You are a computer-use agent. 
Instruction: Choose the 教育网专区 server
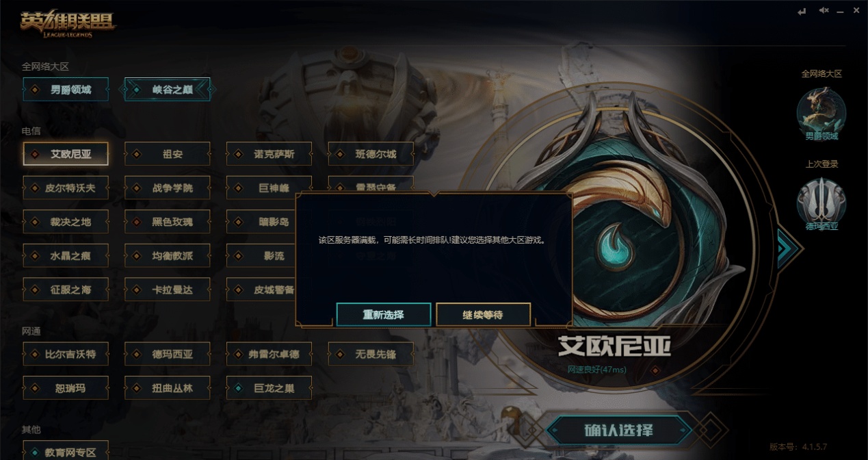coord(66,452)
